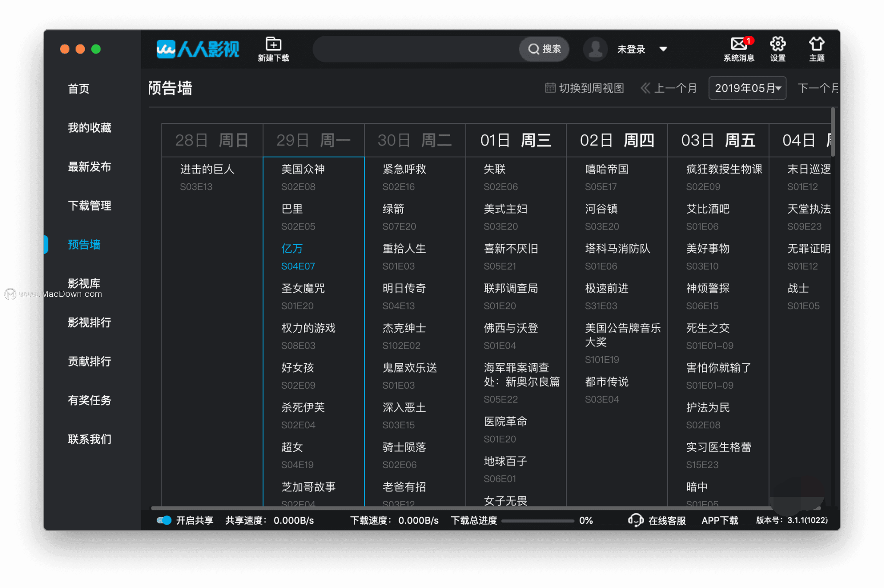884x588 pixels.
Task: Click 下一个月 link
Action: click(x=818, y=88)
